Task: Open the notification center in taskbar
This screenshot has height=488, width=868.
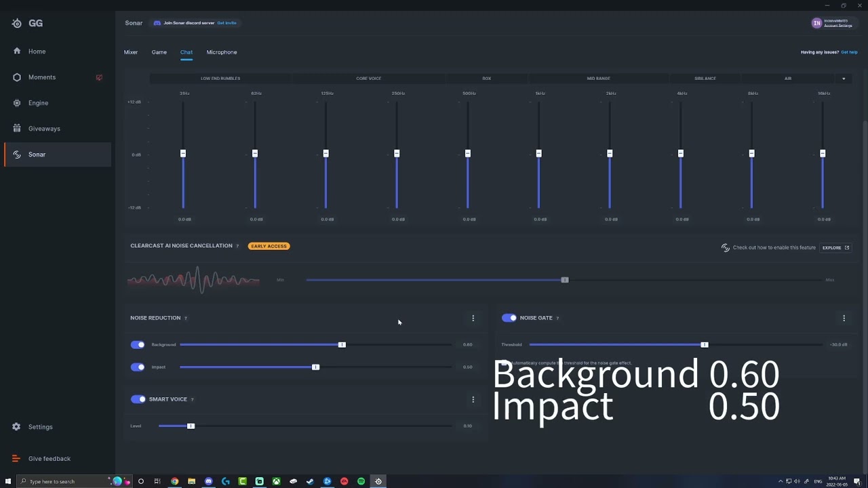Action: coord(857,481)
